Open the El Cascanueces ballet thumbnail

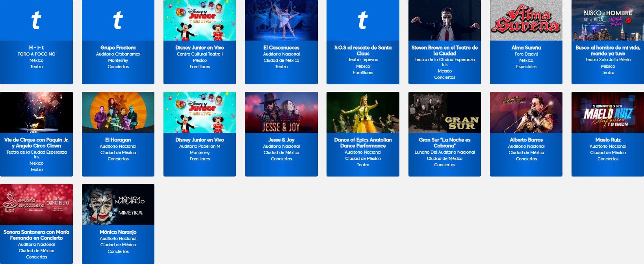tap(281, 20)
